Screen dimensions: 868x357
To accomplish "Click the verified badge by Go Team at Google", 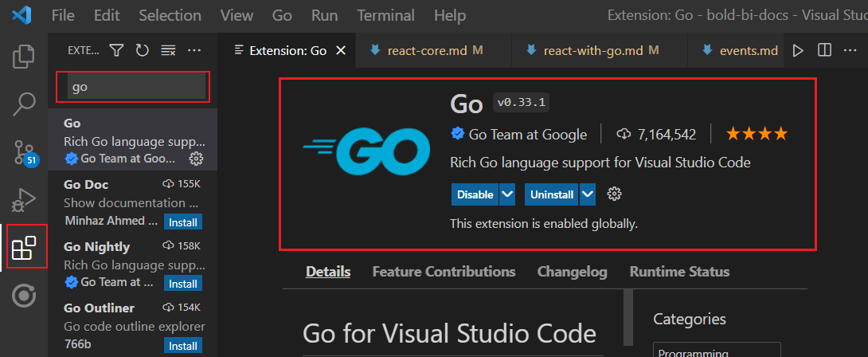I will coord(457,134).
